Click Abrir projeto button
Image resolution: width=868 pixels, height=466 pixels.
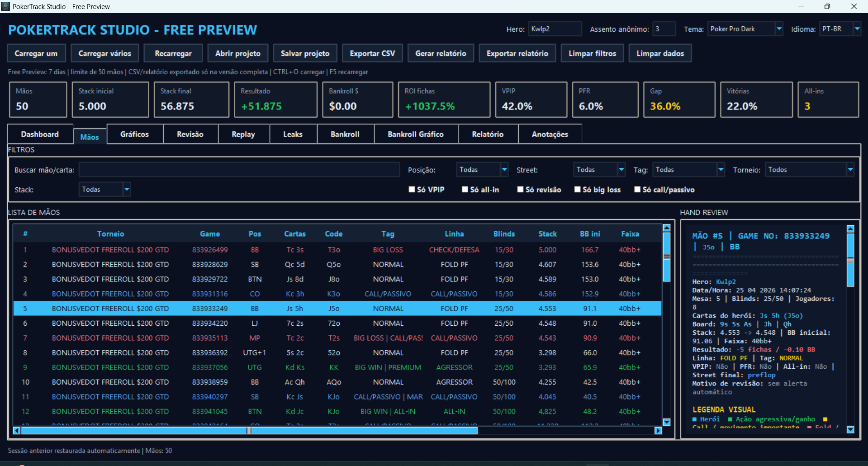pyautogui.click(x=238, y=53)
